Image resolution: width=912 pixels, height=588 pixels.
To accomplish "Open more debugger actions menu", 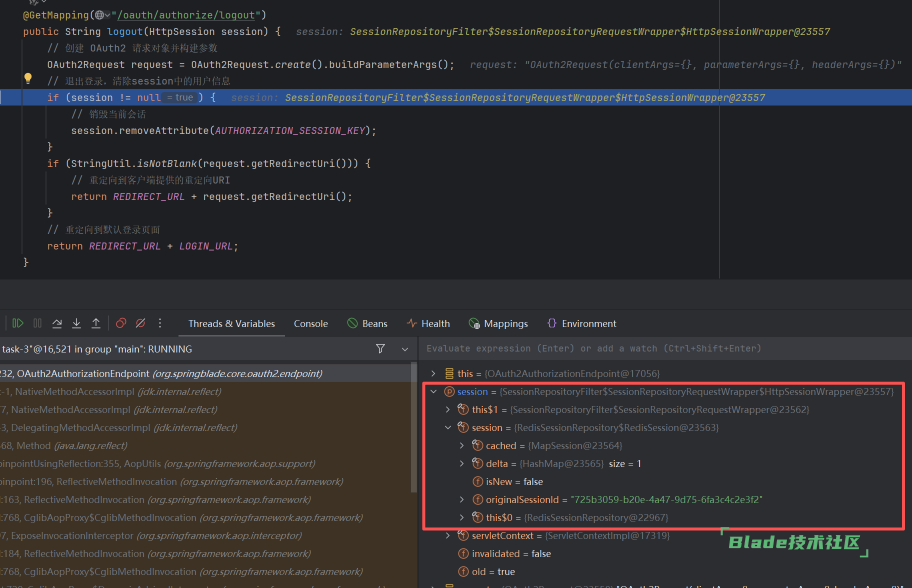I will (160, 323).
